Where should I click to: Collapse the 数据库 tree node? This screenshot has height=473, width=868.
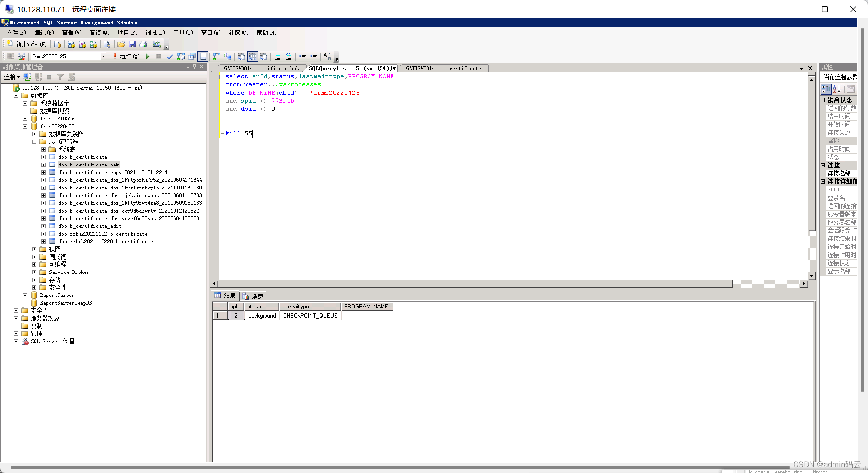16,95
